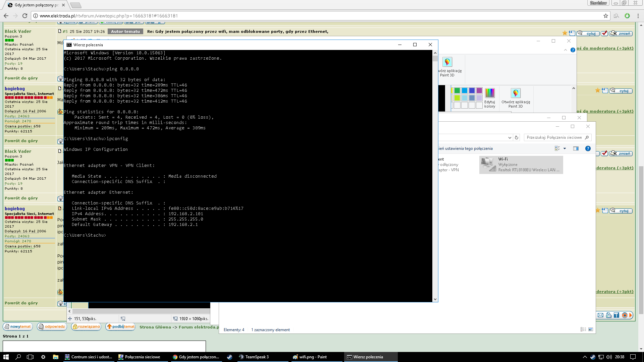644x362 pixels.
Task: Show hidden system tray icons
Action: point(585,357)
